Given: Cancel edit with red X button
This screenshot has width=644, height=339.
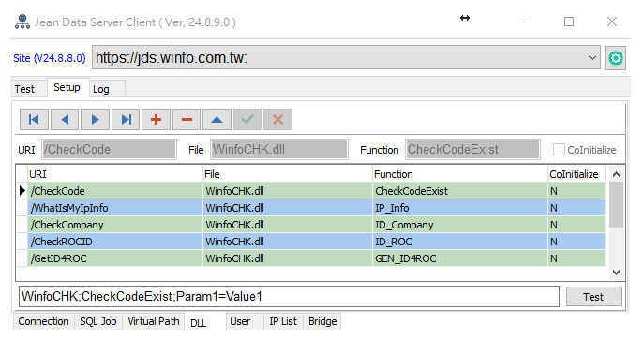Looking at the screenshot, I should click(278, 120).
